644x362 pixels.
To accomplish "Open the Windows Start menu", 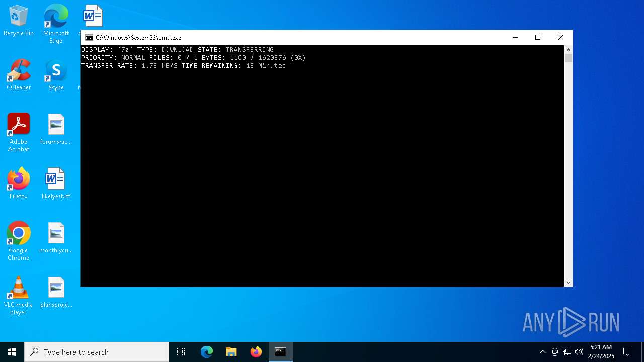I will 12,352.
